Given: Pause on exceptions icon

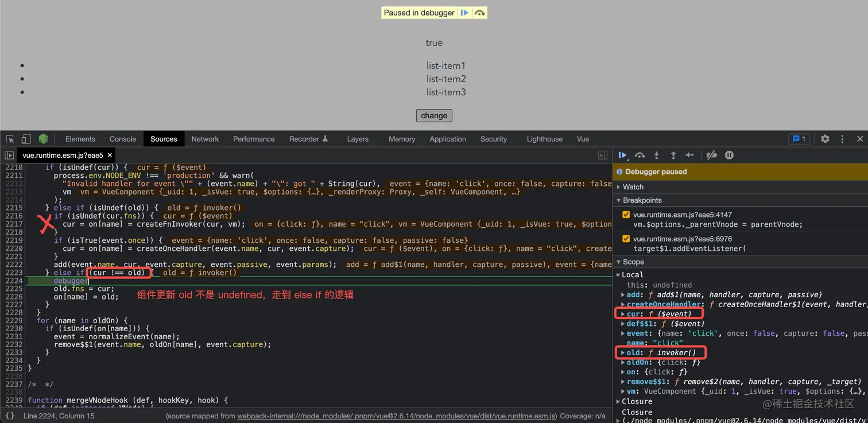Looking at the screenshot, I should [729, 155].
